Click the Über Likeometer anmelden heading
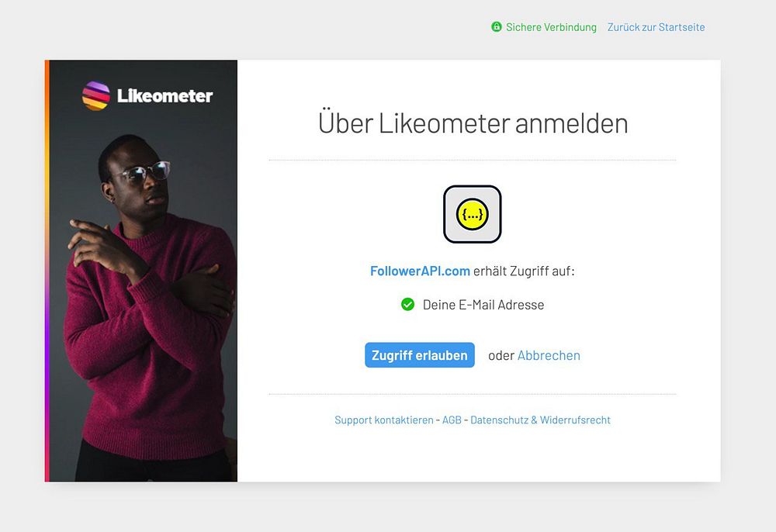This screenshot has height=532, width=776. coord(473,123)
